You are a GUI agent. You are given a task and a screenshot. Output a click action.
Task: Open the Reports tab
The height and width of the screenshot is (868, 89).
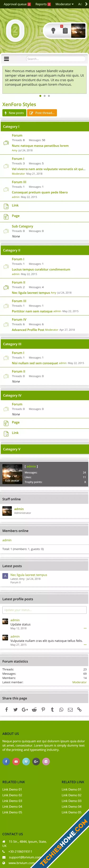(x=43, y=4)
